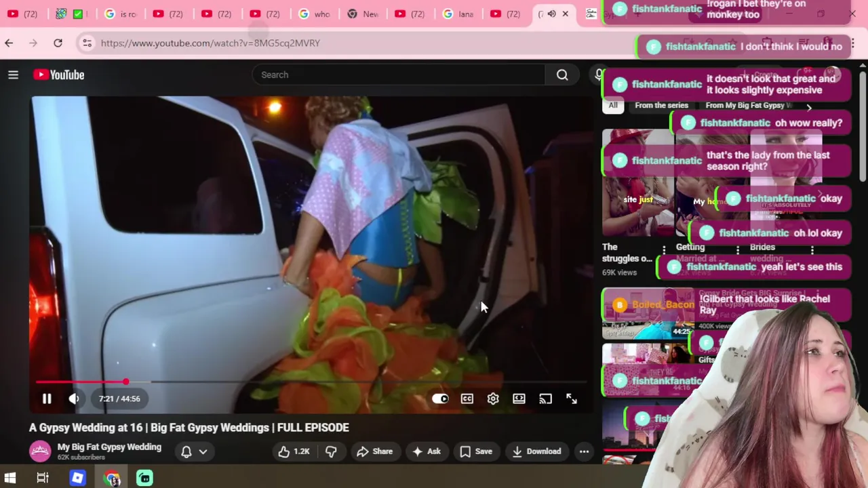This screenshot has height=488, width=868.
Task: Switch to the 'lana' Google tab
Action: (458, 14)
